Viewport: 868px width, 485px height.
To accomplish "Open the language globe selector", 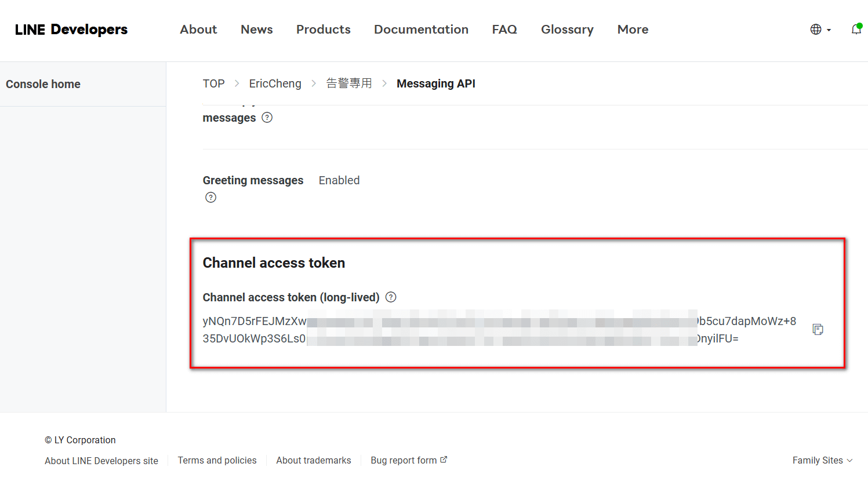I will (820, 30).
